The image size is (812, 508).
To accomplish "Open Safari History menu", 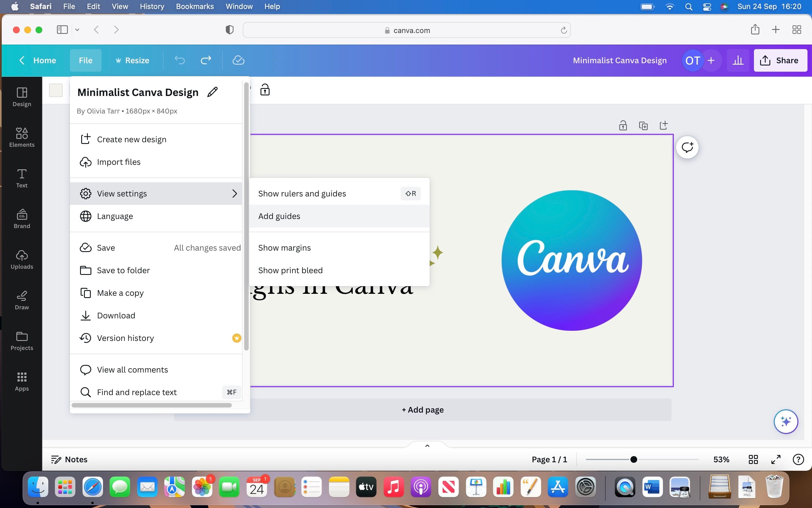I will [152, 6].
